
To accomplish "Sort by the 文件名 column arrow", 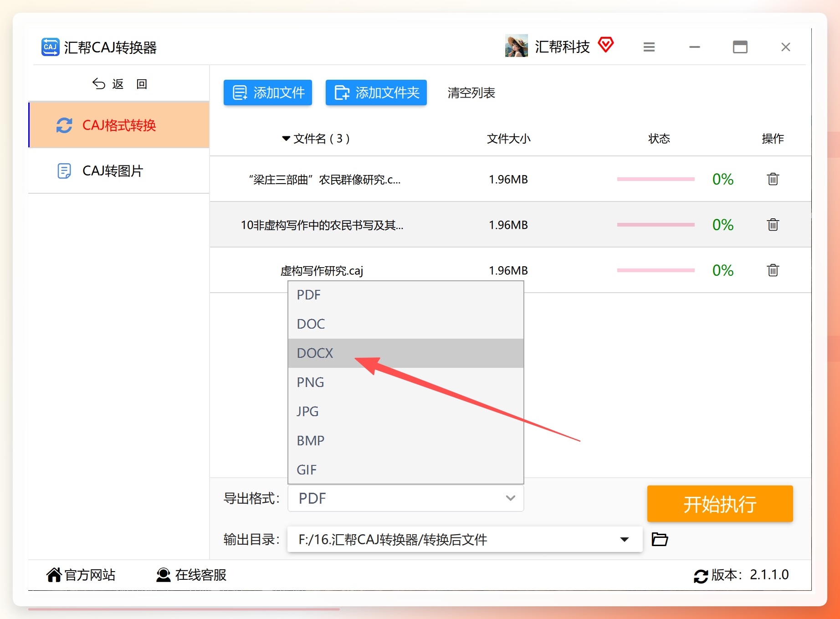I will [x=286, y=139].
